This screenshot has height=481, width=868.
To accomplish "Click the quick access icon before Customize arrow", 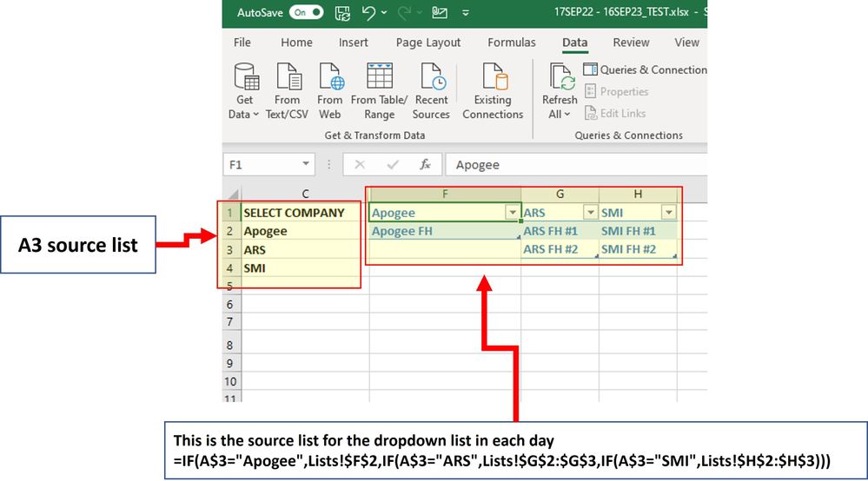I will pyautogui.click(x=440, y=12).
